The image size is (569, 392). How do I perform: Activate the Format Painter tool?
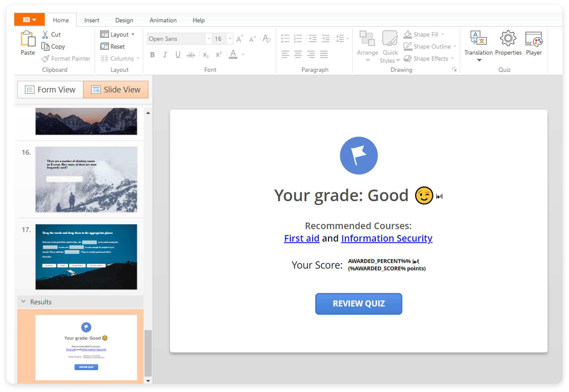(66, 59)
